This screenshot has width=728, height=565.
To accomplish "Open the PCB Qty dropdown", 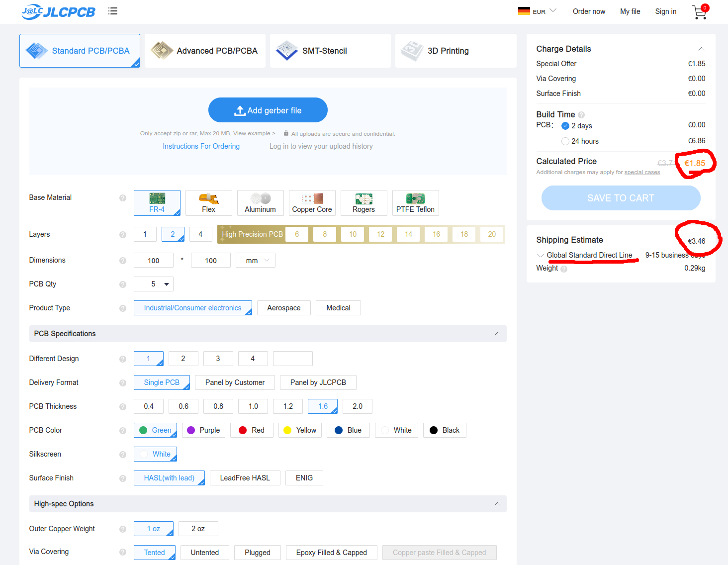I will [x=154, y=284].
